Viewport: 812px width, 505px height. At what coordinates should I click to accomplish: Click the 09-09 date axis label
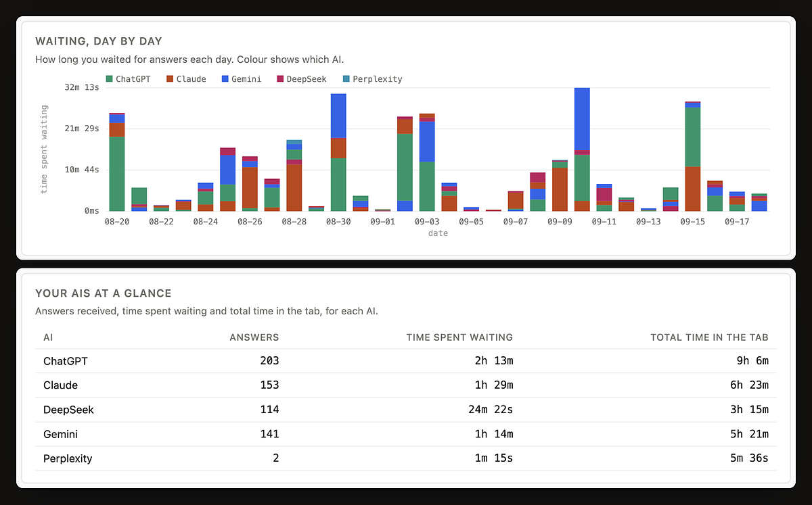(560, 221)
